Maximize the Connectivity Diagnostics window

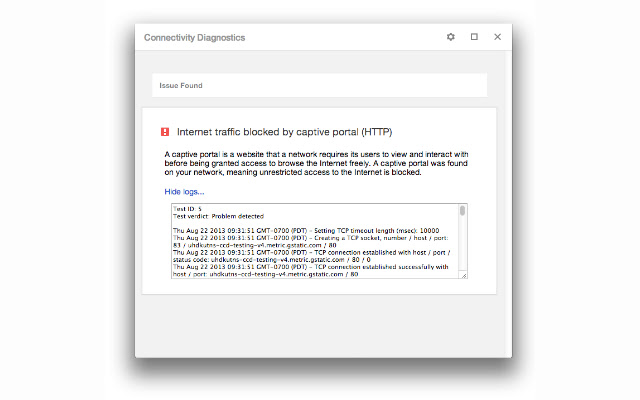pyautogui.click(x=474, y=37)
